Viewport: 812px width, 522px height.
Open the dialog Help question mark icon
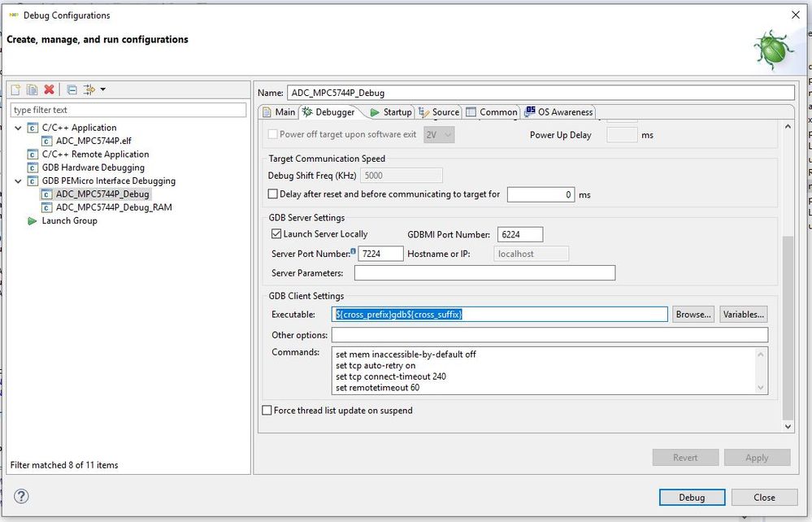pos(22,497)
